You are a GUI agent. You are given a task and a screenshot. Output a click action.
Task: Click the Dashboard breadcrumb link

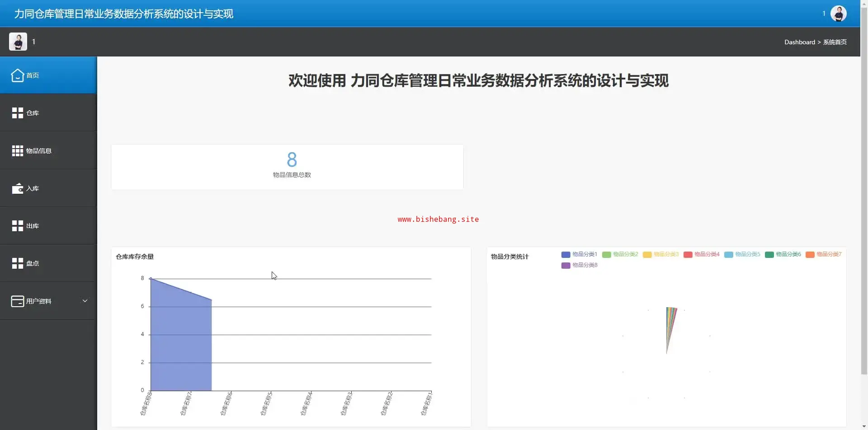pos(799,42)
